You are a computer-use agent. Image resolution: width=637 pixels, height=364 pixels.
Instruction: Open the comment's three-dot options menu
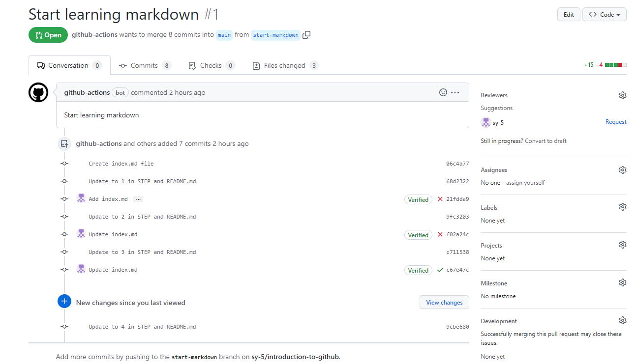tap(455, 92)
